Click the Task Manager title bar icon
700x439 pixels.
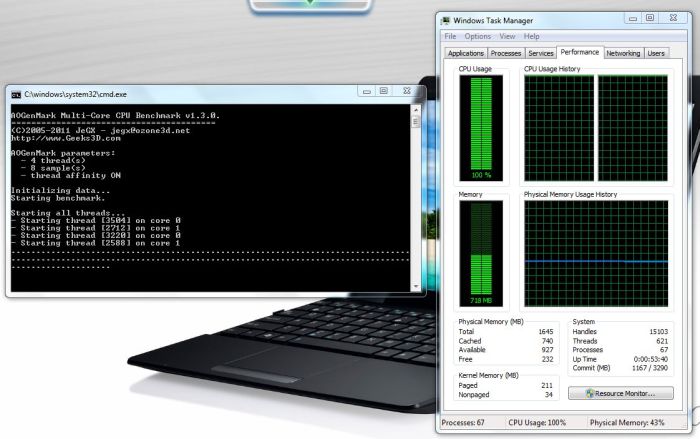[x=446, y=21]
